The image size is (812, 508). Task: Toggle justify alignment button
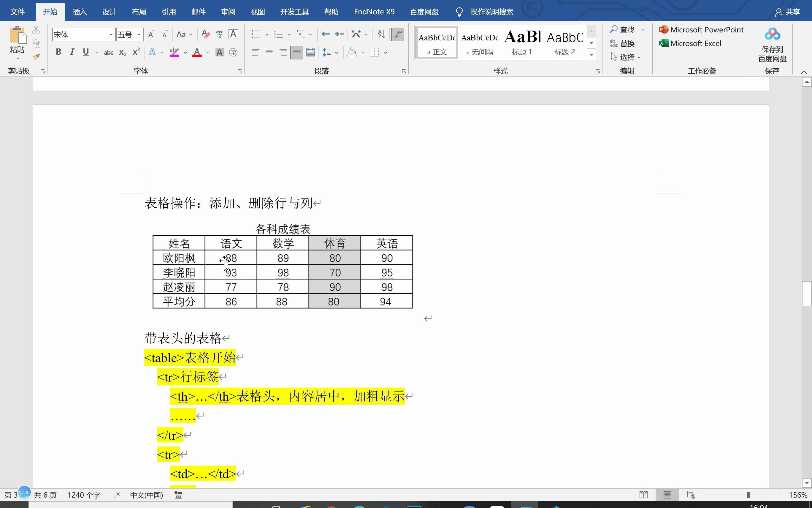pos(296,52)
